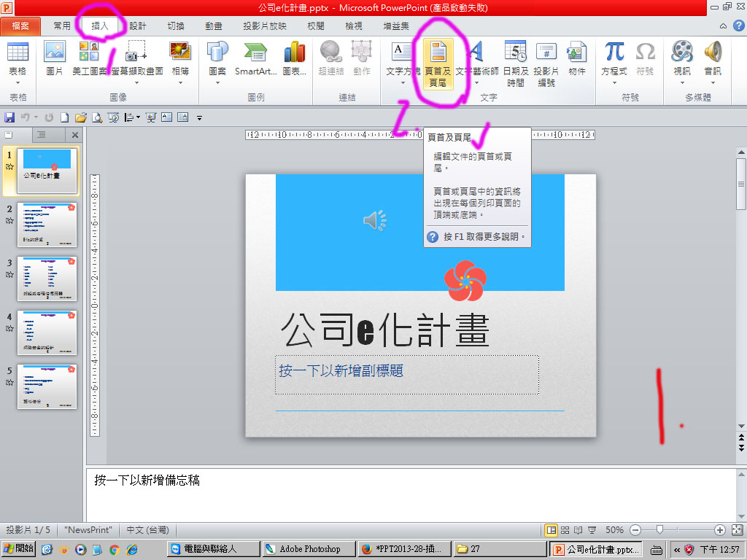
Task: Click the audio speaker icon on slide
Action: (x=375, y=220)
